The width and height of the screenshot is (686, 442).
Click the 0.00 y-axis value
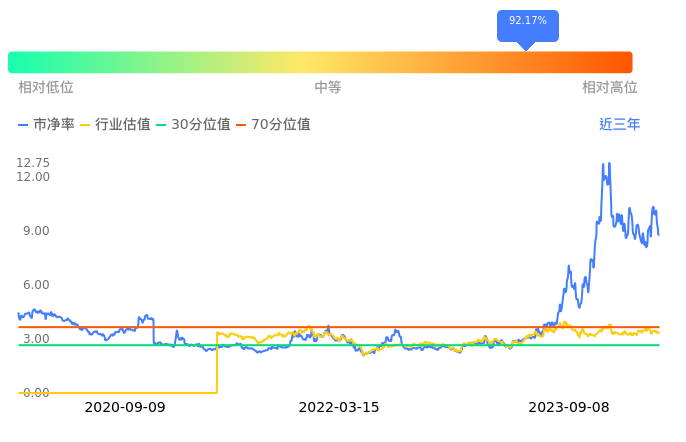click(36, 393)
